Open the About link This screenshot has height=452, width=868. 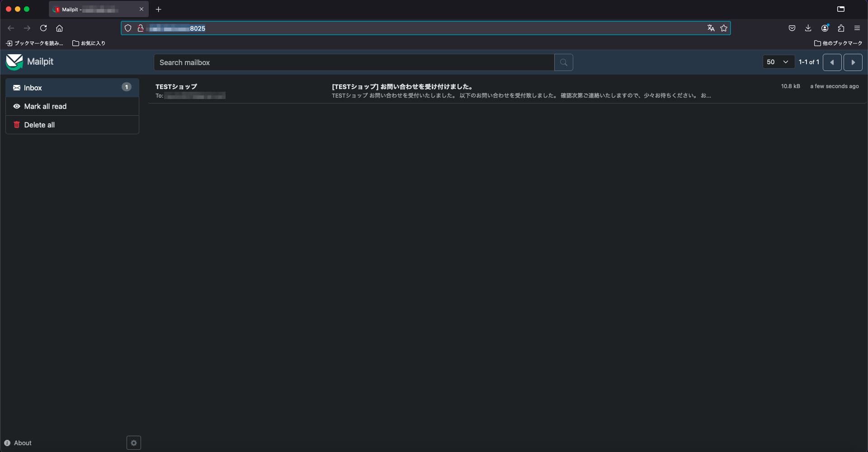[x=18, y=443]
